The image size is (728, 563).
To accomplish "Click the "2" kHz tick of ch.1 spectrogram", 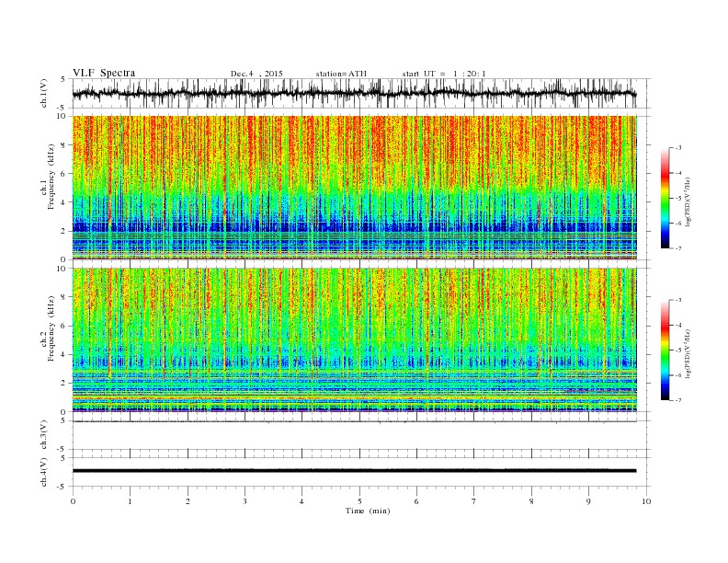I will pyautogui.click(x=64, y=231).
